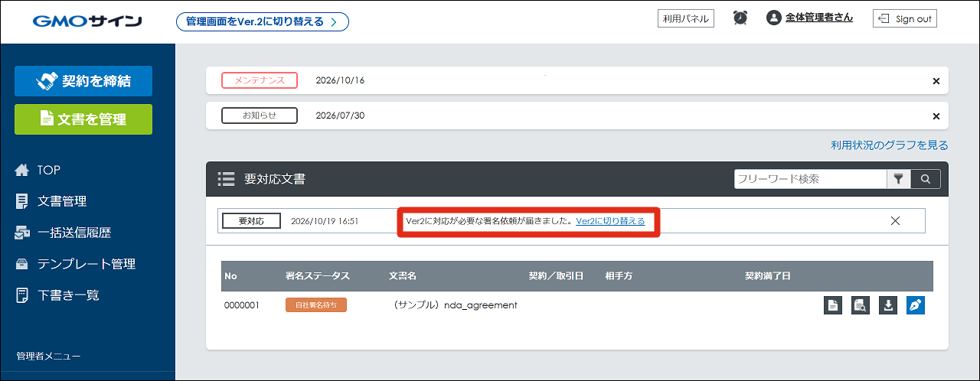Click the 契約／取引日 column header
Image resolution: width=980 pixels, height=381 pixels.
(557, 275)
